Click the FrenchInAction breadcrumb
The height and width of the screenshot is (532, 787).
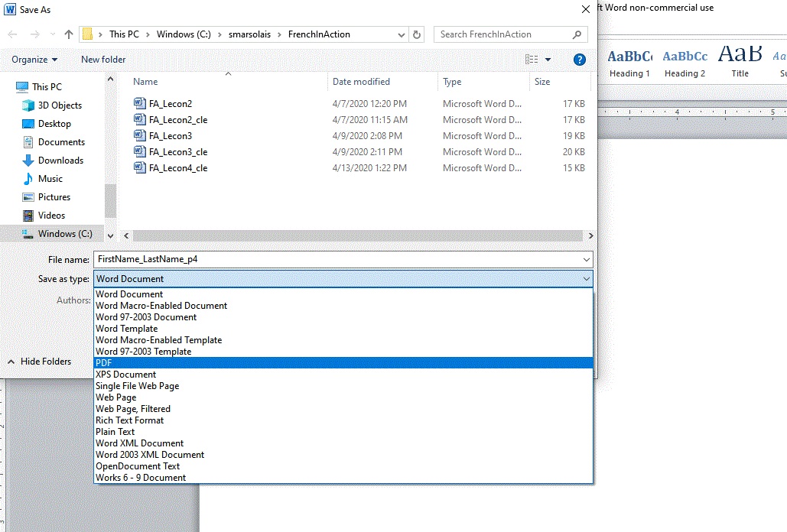click(319, 34)
